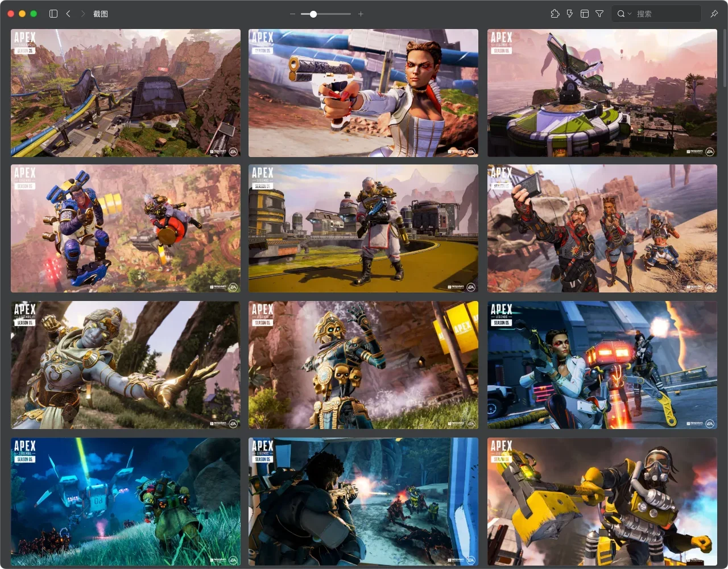This screenshot has height=569, width=728.
Task: Select the satellite dish building thumbnail
Action: click(x=602, y=93)
